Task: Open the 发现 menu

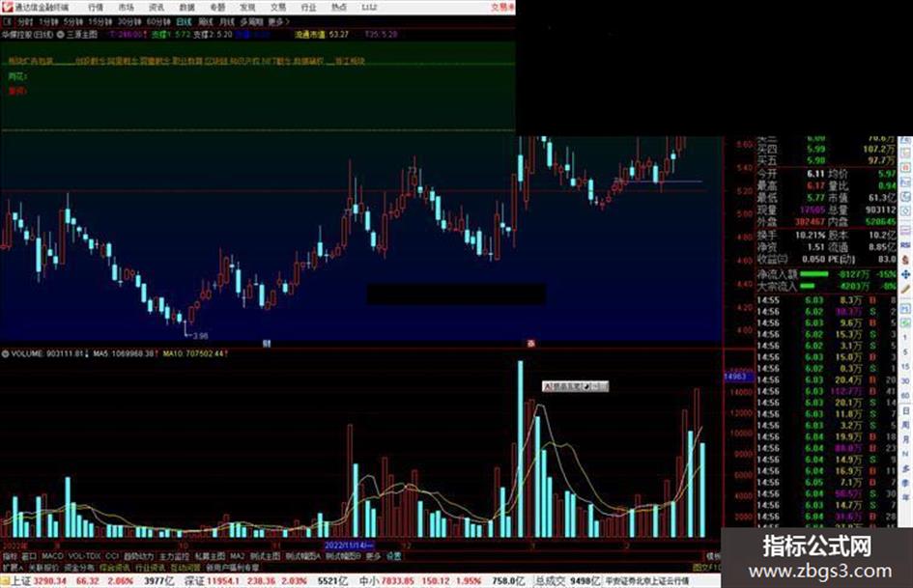Action: 247,7
